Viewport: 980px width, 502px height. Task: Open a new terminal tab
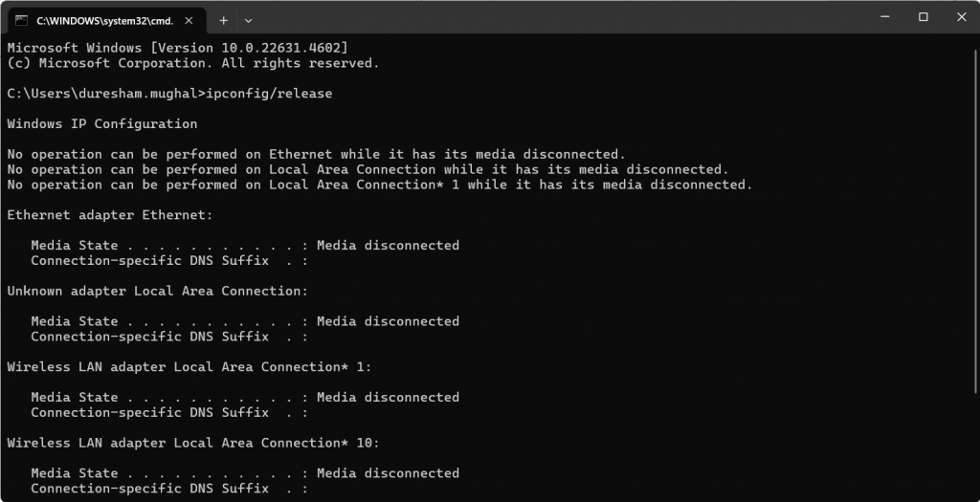tap(223, 21)
